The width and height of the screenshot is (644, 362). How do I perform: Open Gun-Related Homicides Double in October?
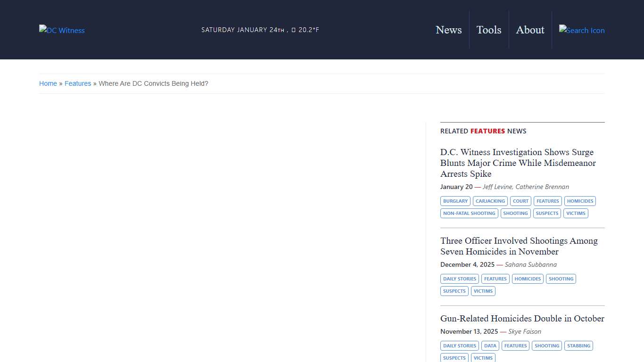(x=522, y=319)
